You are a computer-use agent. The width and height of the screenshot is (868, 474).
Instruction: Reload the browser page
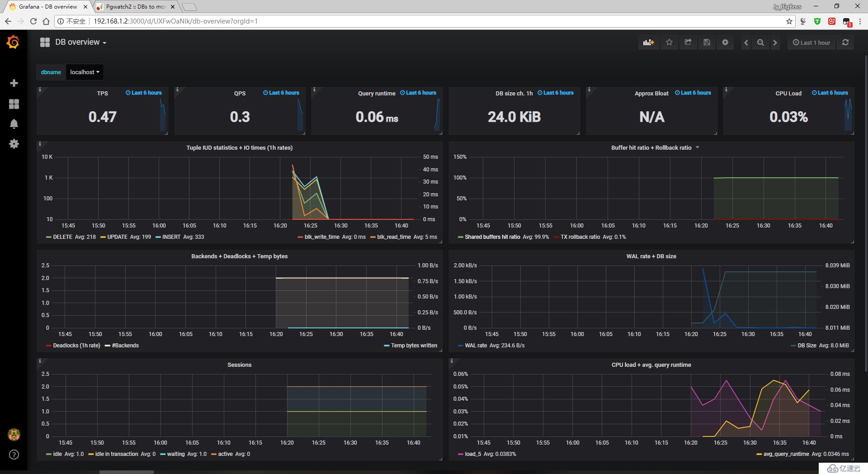[x=33, y=21]
